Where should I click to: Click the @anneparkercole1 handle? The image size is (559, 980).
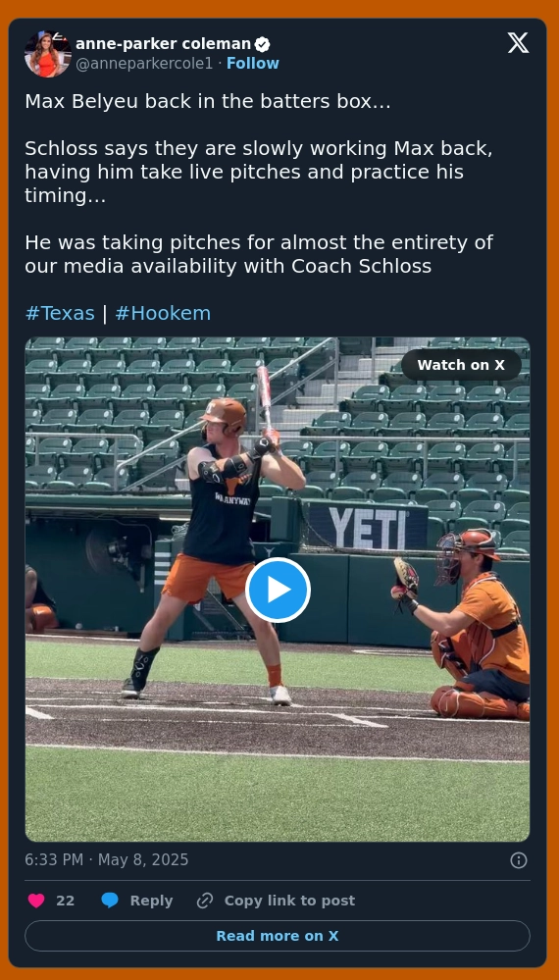(x=144, y=63)
